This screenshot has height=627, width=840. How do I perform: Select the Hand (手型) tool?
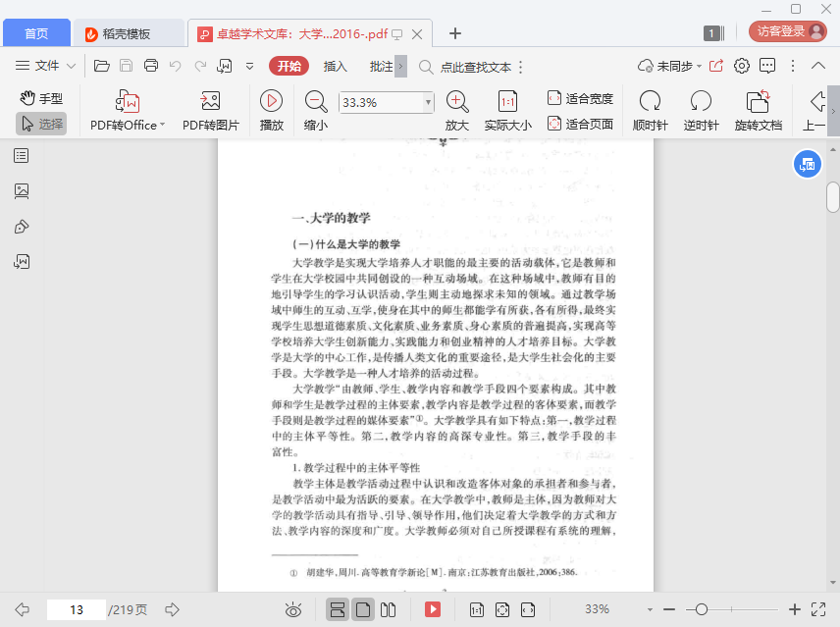point(41,98)
